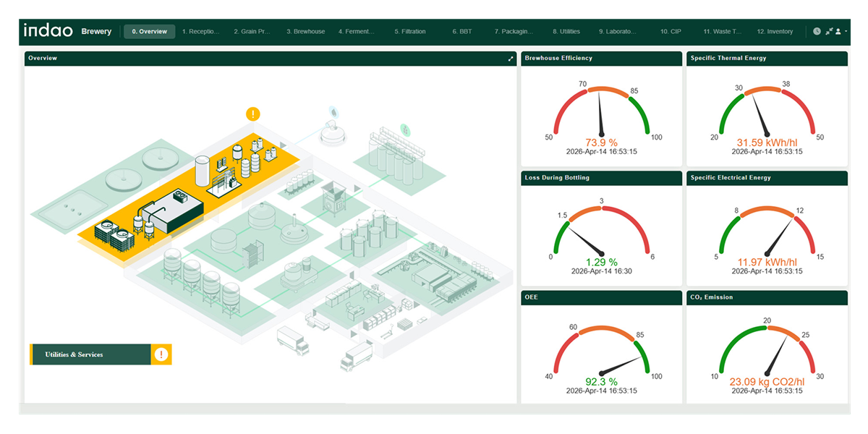Viewport: 868px width, 434px height.
Task: Open the 8. Utilities tab
Action: [x=566, y=32]
